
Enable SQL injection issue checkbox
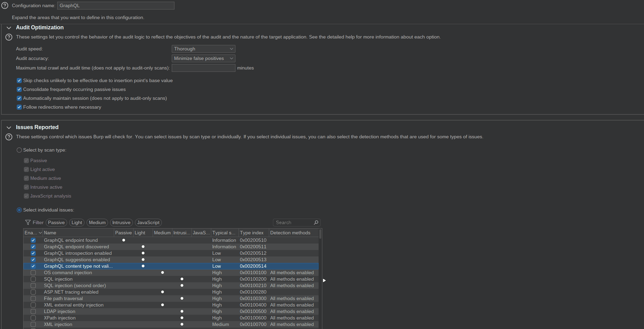click(33, 279)
